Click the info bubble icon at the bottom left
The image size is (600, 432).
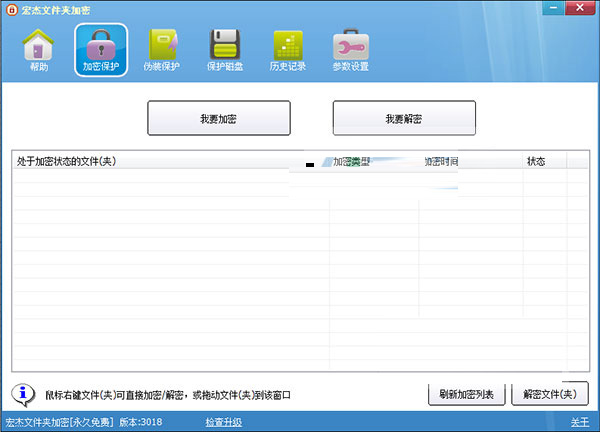pos(23,395)
